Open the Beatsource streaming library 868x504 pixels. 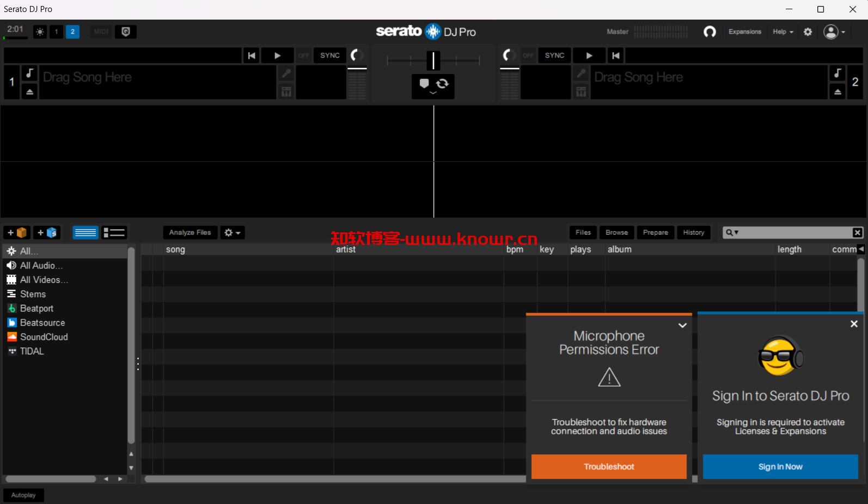pos(65,323)
